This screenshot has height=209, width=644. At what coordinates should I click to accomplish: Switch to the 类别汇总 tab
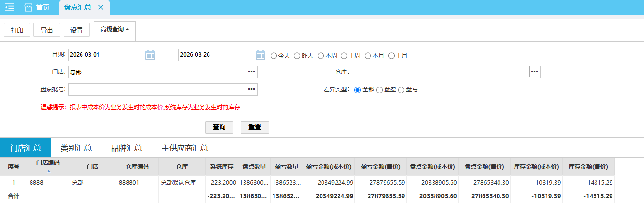tap(76, 148)
